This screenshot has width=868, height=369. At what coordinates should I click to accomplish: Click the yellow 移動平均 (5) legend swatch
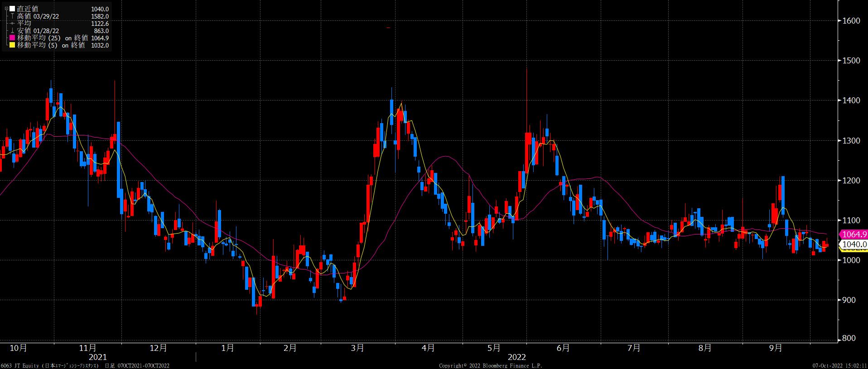[x=12, y=45]
